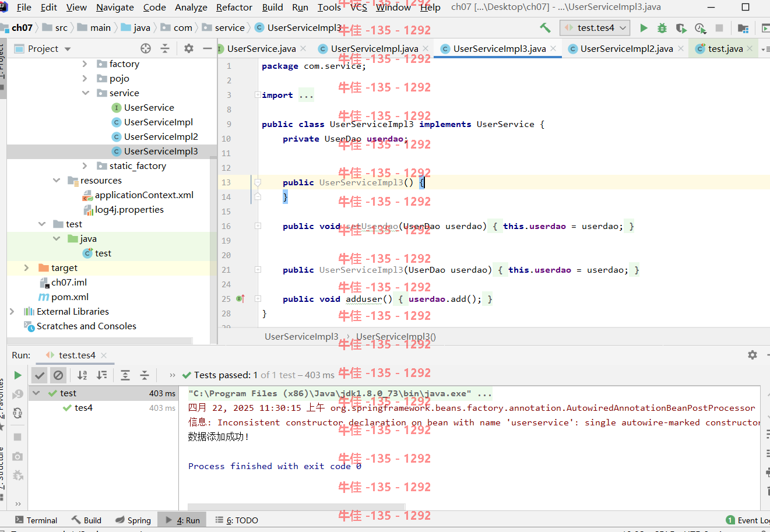770x532 pixels.
Task: Toggle auto-test icon in Run sidebar
Action: tap(17, 414)
